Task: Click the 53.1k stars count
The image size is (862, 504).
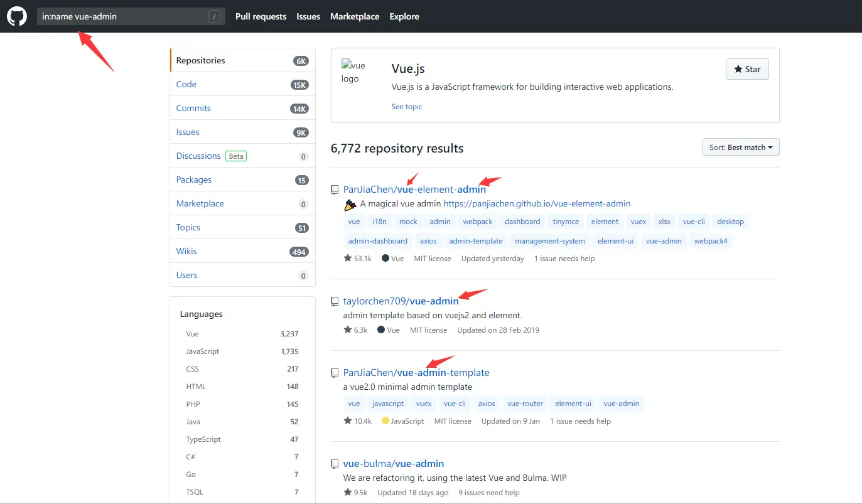Action: click(x=358, y=259)
